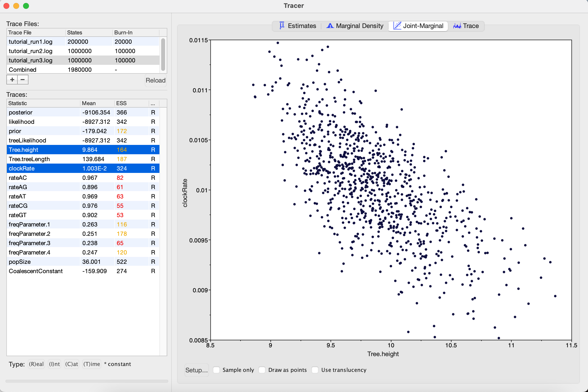Switch to the Trace tab
Viewport: 588px width, 392px height.
(470, 26)
